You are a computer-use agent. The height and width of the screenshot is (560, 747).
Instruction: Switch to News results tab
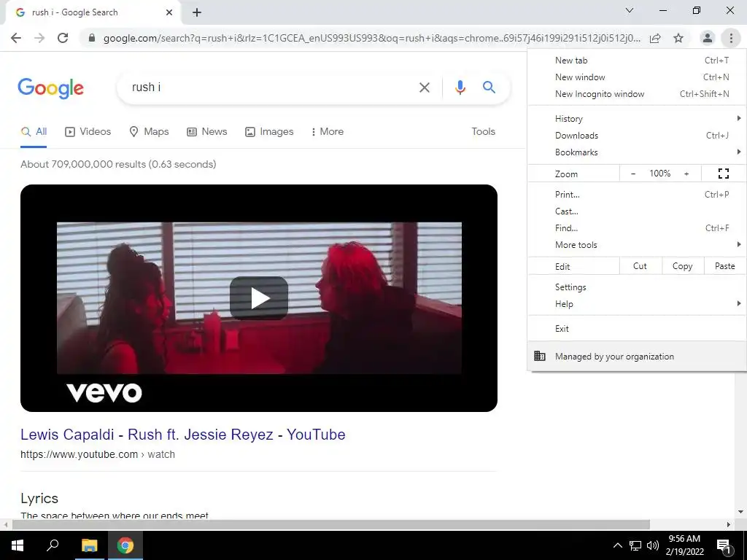click(x=206, y=132)
